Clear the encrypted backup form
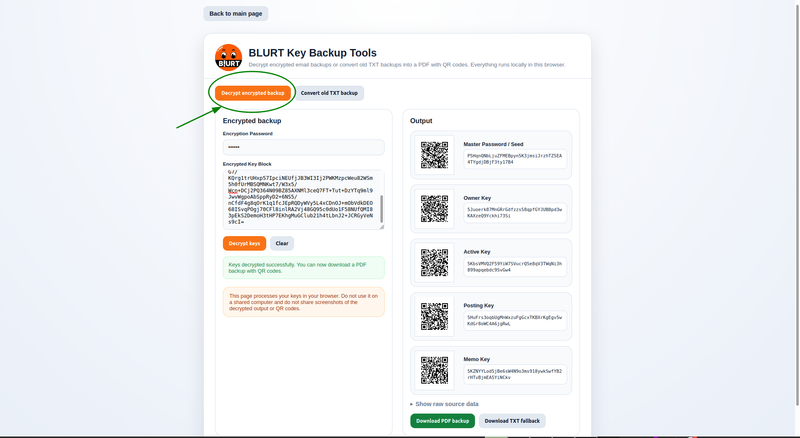 [x=282, y=244]
